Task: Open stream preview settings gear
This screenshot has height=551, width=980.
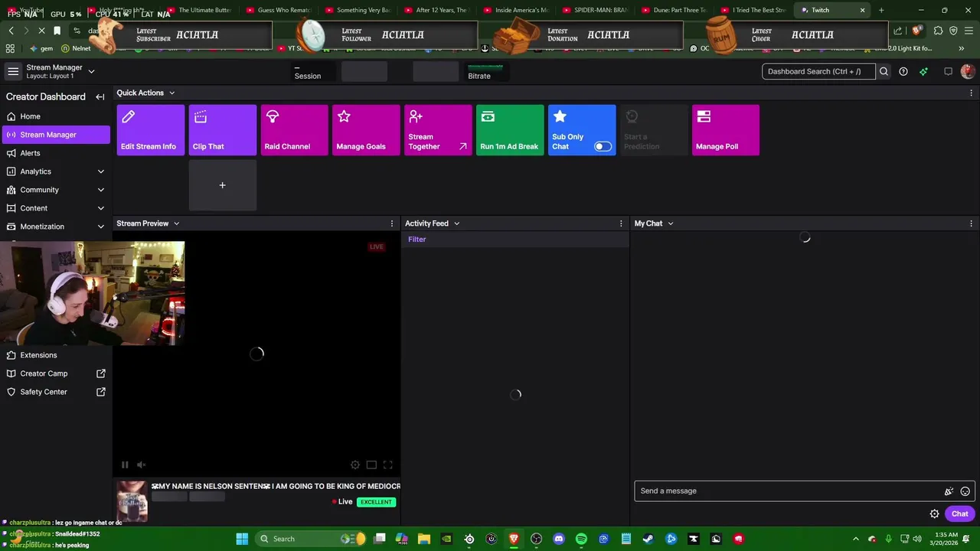Action: coord(355,465)
